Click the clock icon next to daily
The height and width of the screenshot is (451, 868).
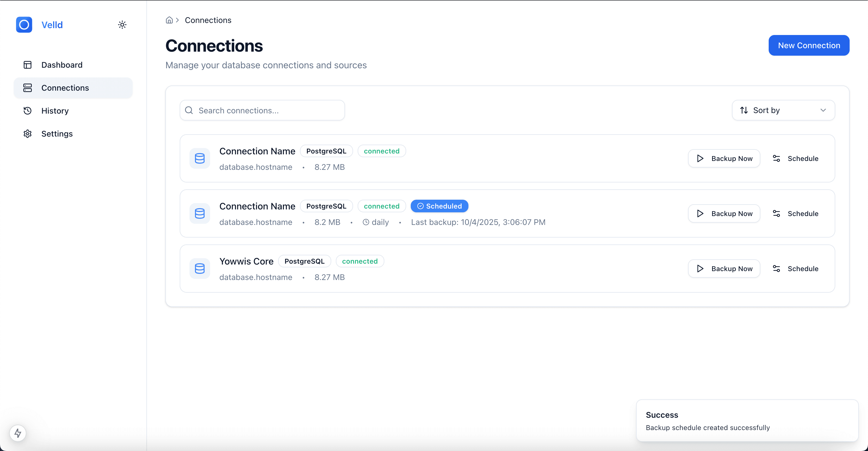[366, 222]
